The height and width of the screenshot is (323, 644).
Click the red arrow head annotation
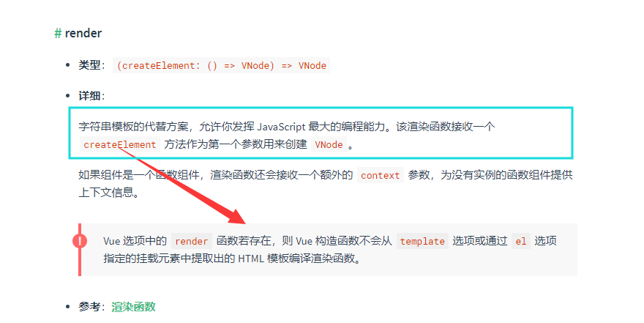coord(236,215)
